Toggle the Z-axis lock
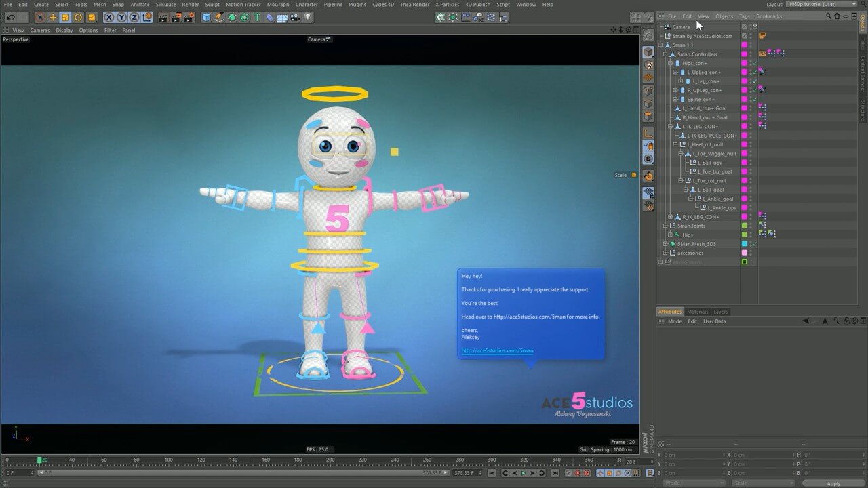The width and height of the screenshot is (868, 488). coord(134,17)
